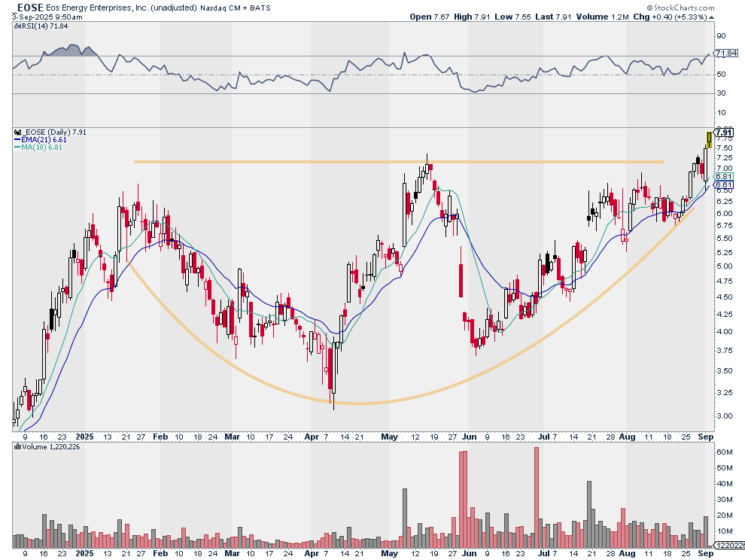
Task: Click the 6.61 EMA value tag on price axis
Action: [x=724, y=184]
